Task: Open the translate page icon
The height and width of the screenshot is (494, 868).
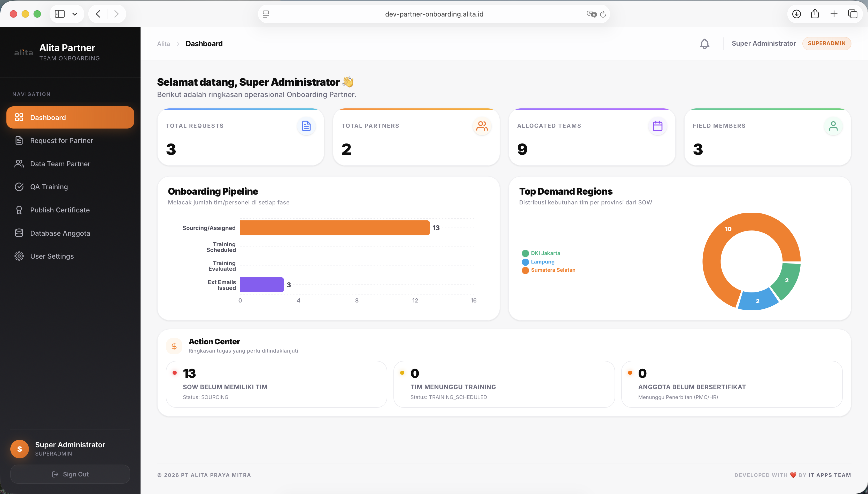Action: [x=592, y=14]
